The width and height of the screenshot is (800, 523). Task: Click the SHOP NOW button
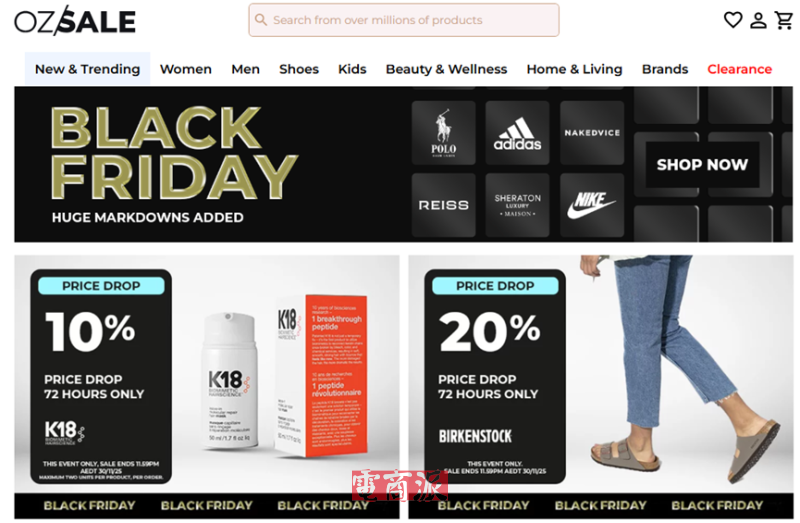[x=702, y=164]
